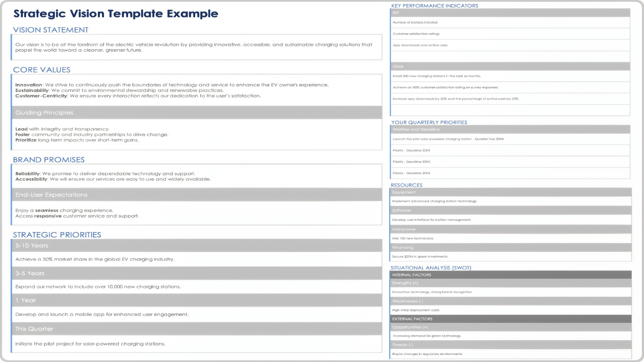Select SITUATIONAL ANALYSIS (SWOT) heading
The image size is (644, 362).
431,268
